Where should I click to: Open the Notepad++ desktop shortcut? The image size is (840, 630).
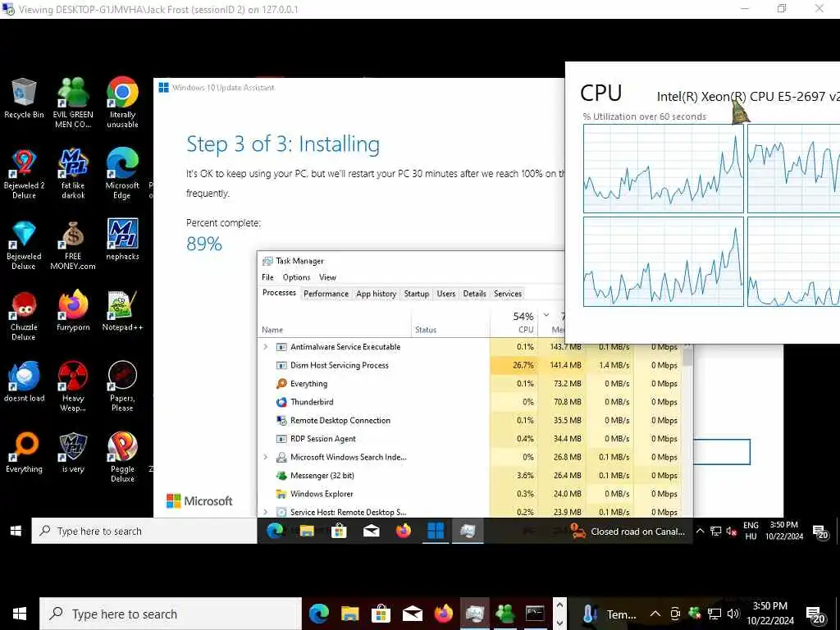[x=122, y=311]
